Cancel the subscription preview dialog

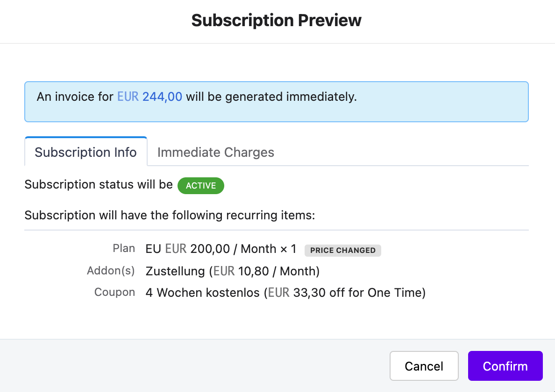tap(424, 366)
